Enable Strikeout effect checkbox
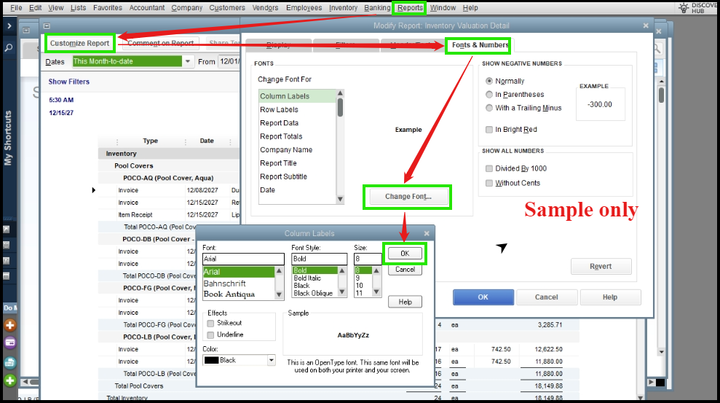This screenshot has width=720, height=403. click(210, 323)
